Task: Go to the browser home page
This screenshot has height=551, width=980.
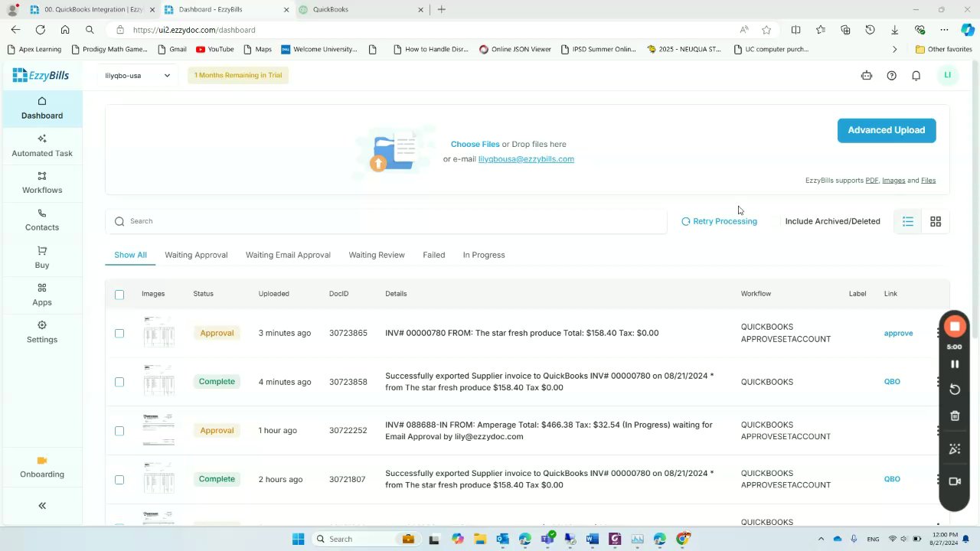Action: (x=65, y=30)
